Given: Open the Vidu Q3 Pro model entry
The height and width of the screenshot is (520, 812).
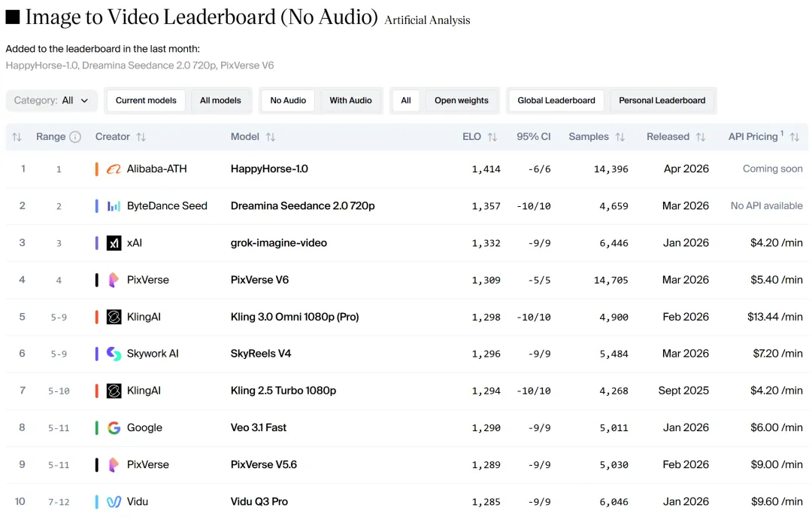Looking at the screenshot, I should point(259,502).
